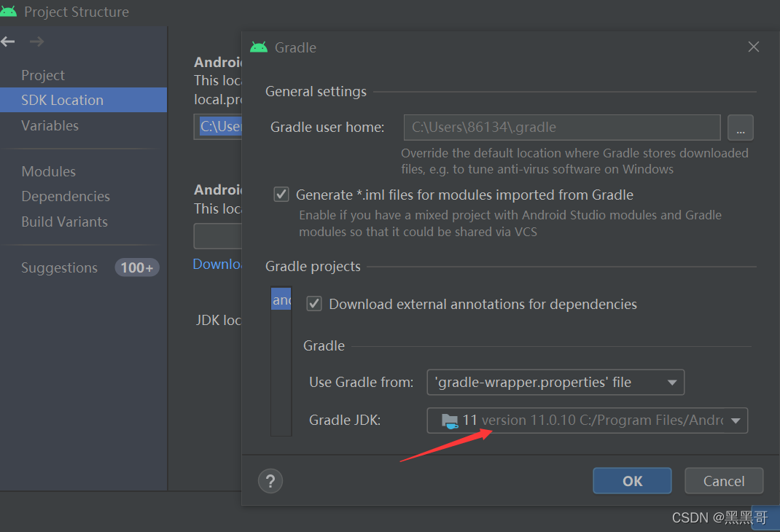
Task: Click the partially hidden Download link
Action: point(217,264)
